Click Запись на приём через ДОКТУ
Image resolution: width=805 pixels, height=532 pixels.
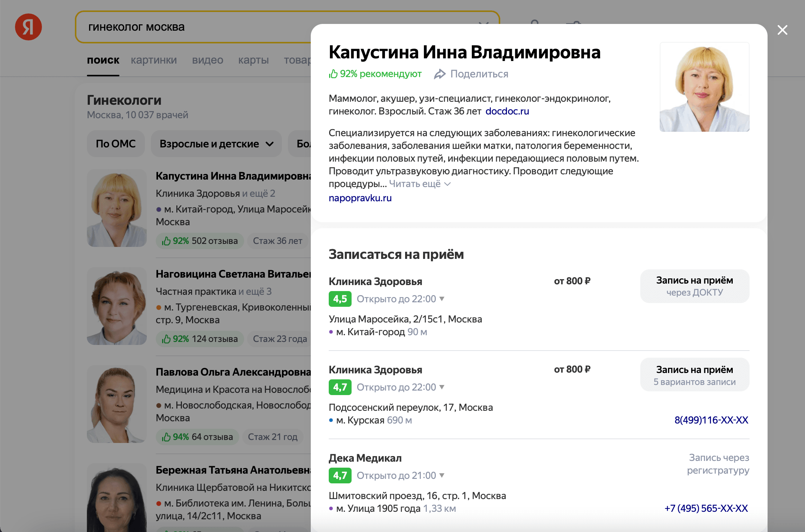pos(695,286)
